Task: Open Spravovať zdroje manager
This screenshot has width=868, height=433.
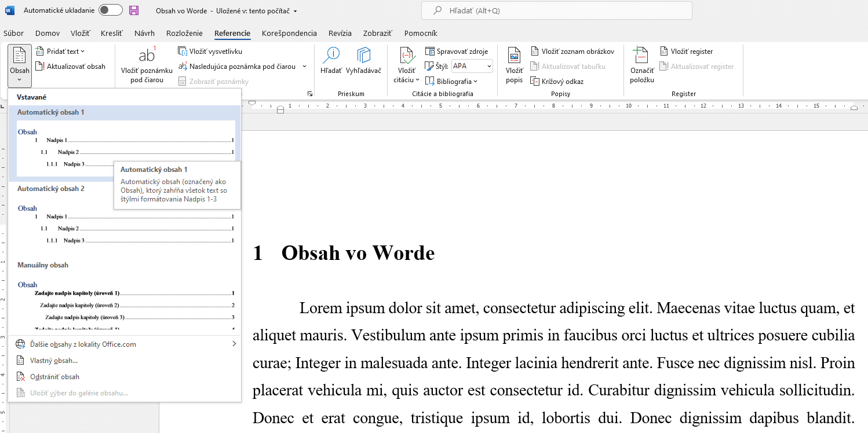Action: point(457,52)
